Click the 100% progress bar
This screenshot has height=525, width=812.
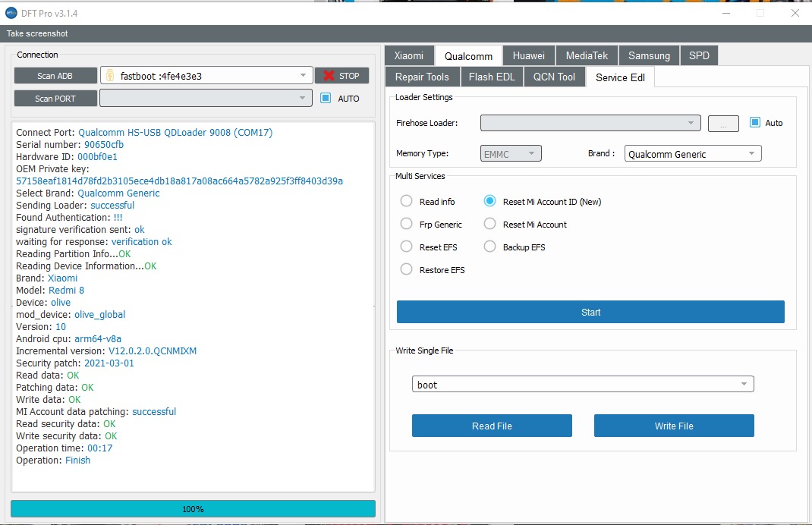point(193,509)
